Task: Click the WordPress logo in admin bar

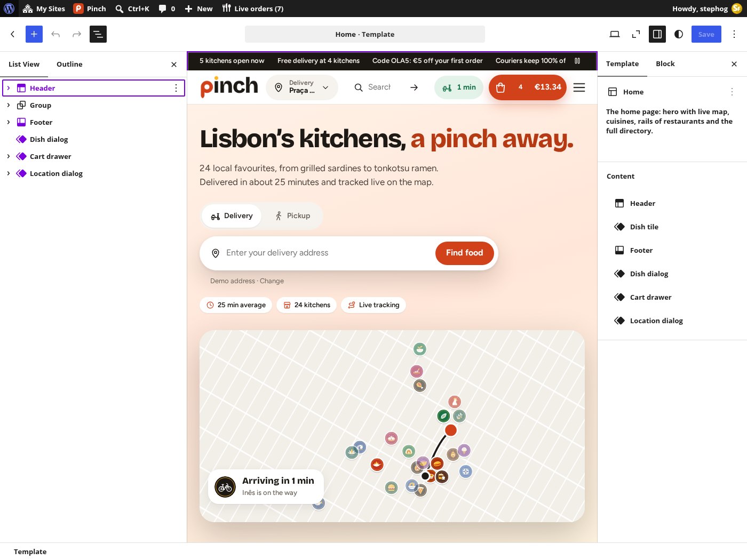Action: [9, 9]
